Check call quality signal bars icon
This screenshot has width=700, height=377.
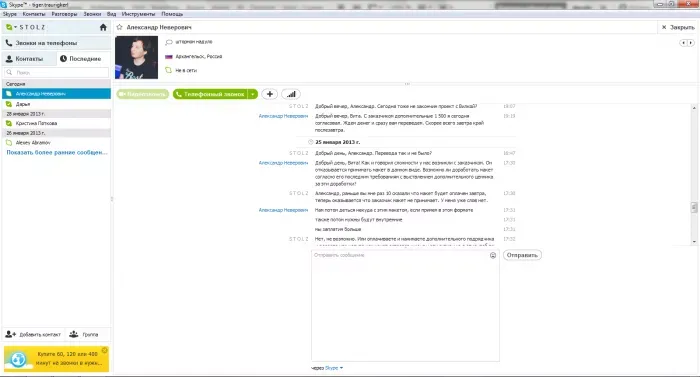click(291, 94)
